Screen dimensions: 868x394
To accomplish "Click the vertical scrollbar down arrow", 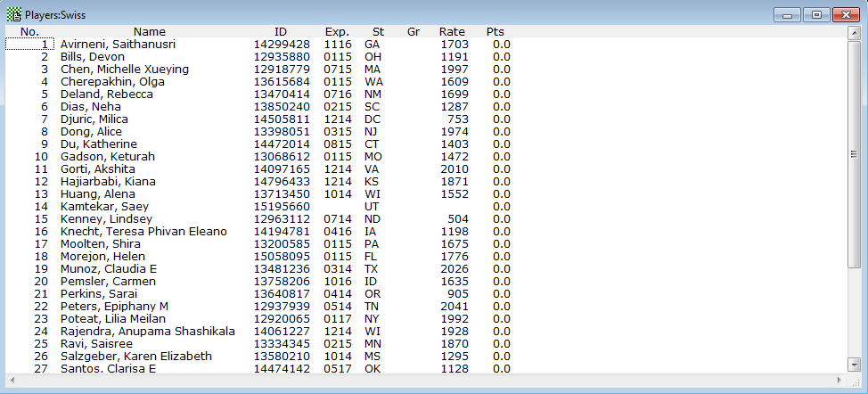I will click(x=853, y=365).
